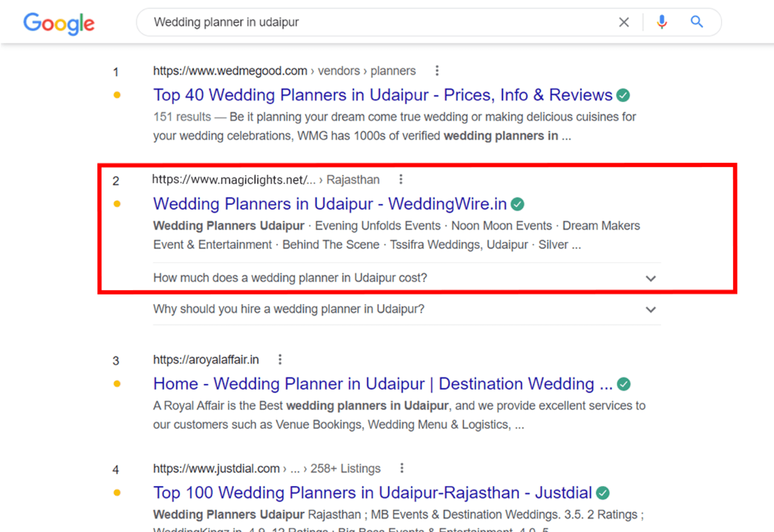This screenshot has height=532, width=774.
Task: Click the aroyalaffair.in URL
Action: pos(206,360)
